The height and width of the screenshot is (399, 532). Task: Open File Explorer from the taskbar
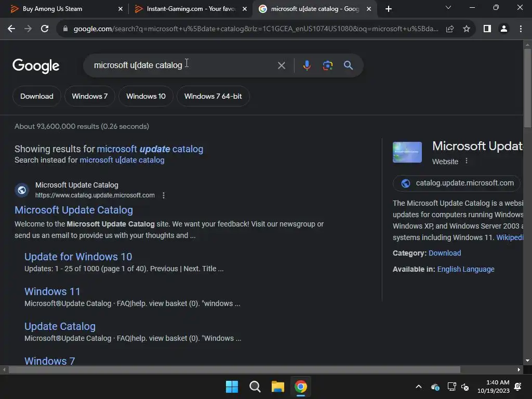pos(278,387)
